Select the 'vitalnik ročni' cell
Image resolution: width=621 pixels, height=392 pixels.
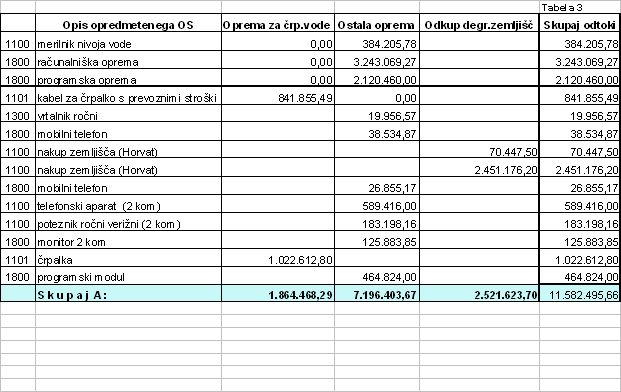(x=128, y=114)
